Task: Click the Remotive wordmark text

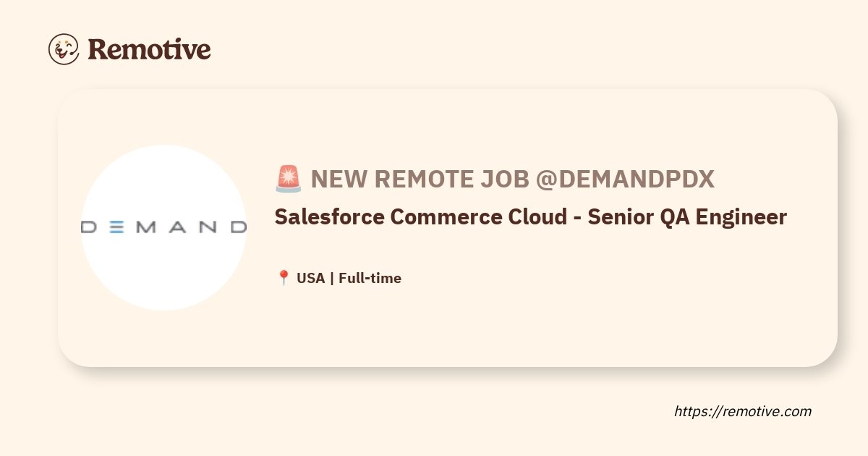Action: point(149,49)
